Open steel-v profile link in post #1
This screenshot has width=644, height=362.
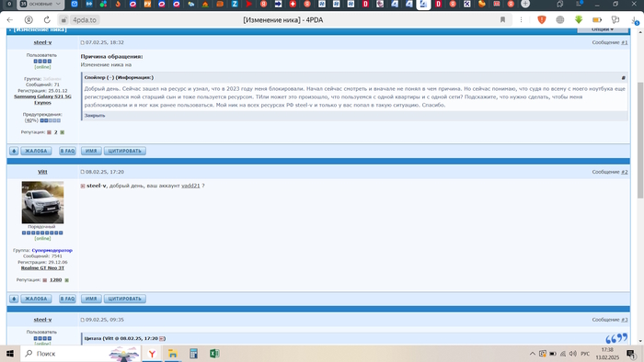coord(42,42)
